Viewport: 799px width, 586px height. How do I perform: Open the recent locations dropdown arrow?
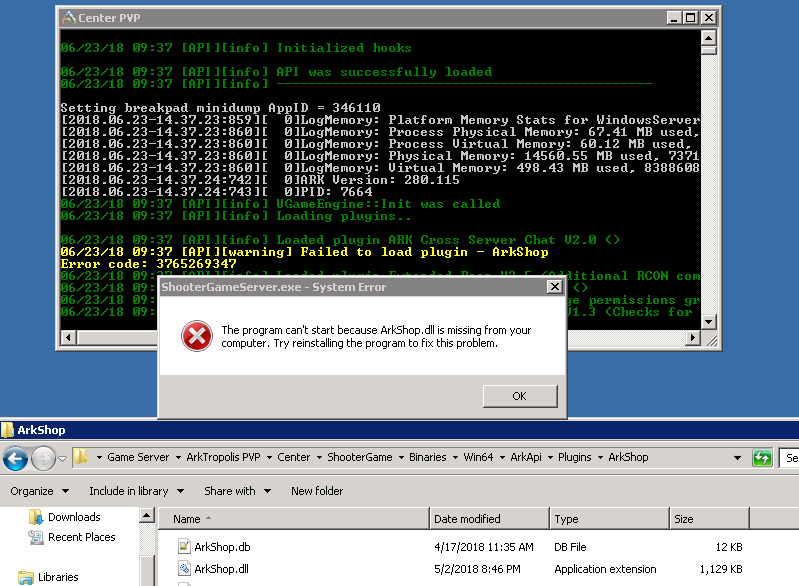click(63, 459)
